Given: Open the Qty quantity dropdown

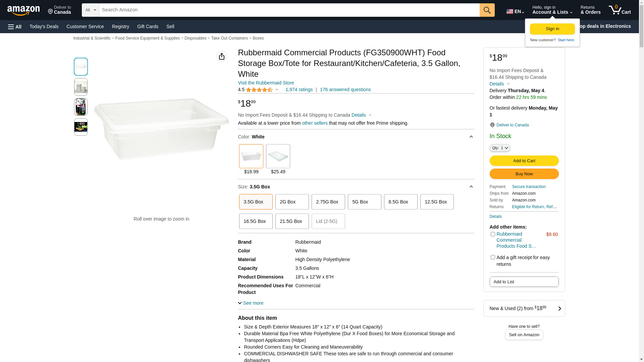Looking at the screenshot, I should point(500,148).
